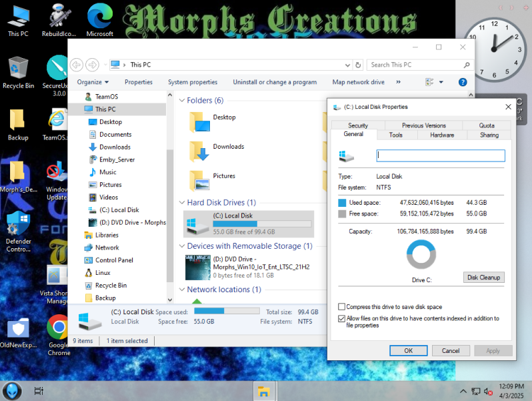Open This PC desktop icon
This screenshot has width=532, height=401.
click(x=18, y=21)
